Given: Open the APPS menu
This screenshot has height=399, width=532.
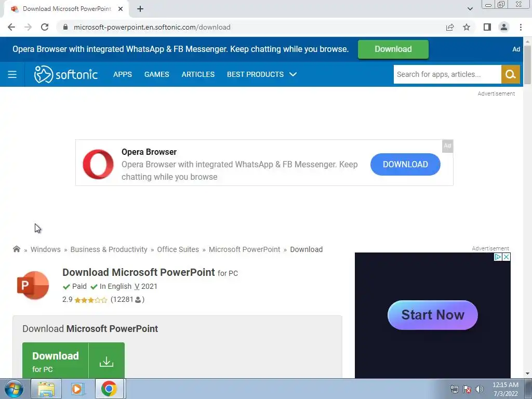Looking at the screenshot, I should [x=123, y=74].
